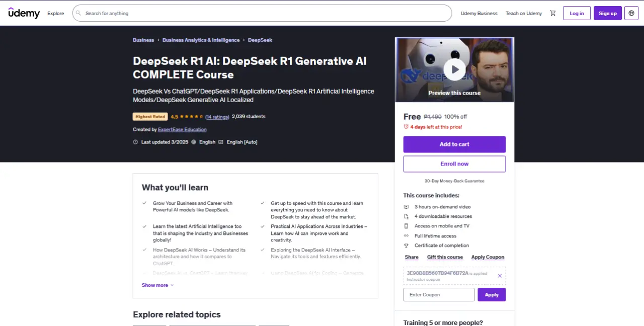Click 'Training 5 or more people?' heading

tap(443, 323)
